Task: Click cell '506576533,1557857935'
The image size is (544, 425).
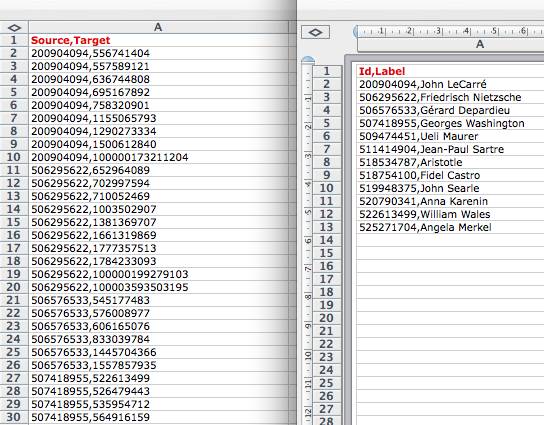Action: point(158,365)
